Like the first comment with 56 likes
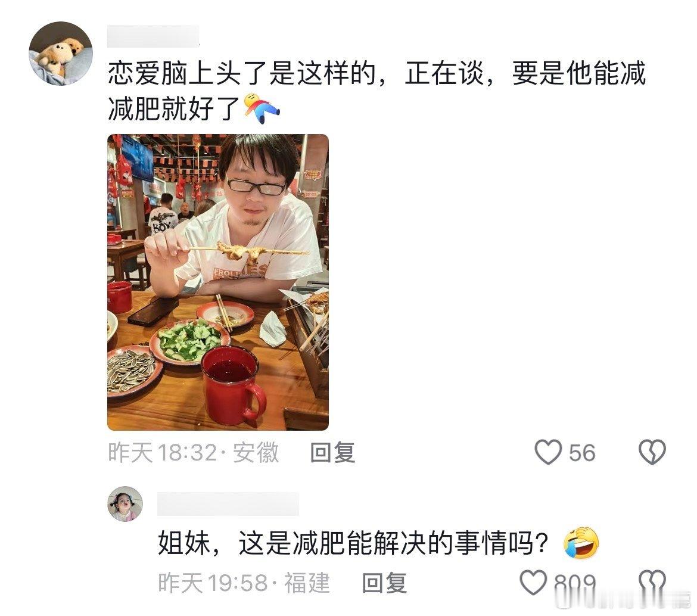The width and height of the screenshot is (697, 616). tap(547, 452)
